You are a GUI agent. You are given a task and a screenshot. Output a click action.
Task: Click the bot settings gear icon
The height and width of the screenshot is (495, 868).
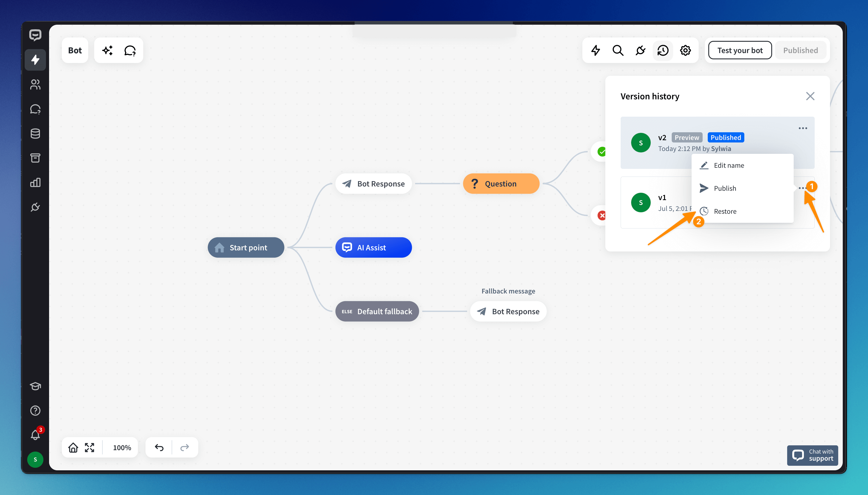685,50
